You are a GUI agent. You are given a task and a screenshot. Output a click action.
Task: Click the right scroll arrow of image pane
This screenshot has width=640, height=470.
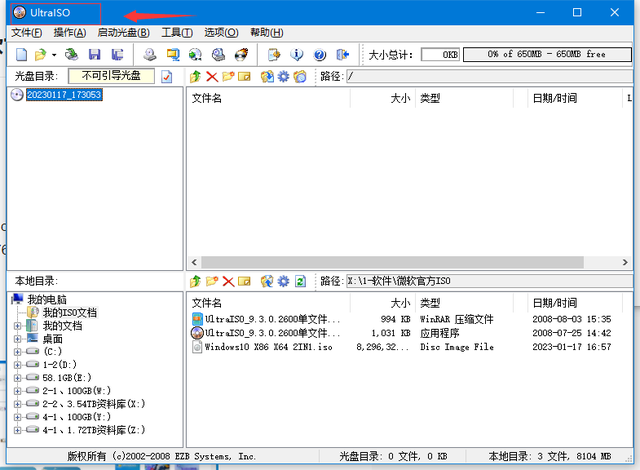coord(625,262)
